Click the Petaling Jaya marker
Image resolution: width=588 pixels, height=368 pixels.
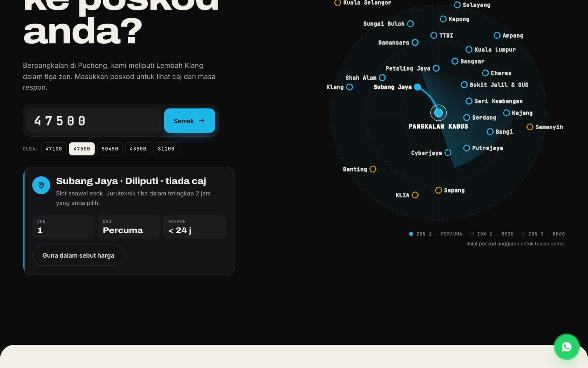coord(436,68)
